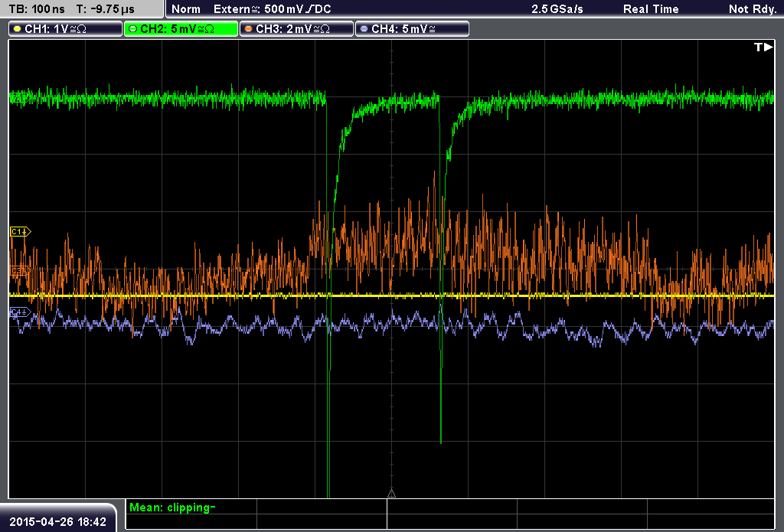784x532 pixels.
Task: Click the C3 orange ground level marker
Action: point(19,271)
